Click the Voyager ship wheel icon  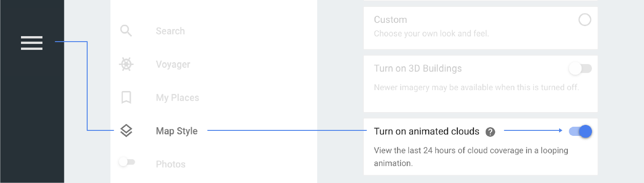point(126,65)
